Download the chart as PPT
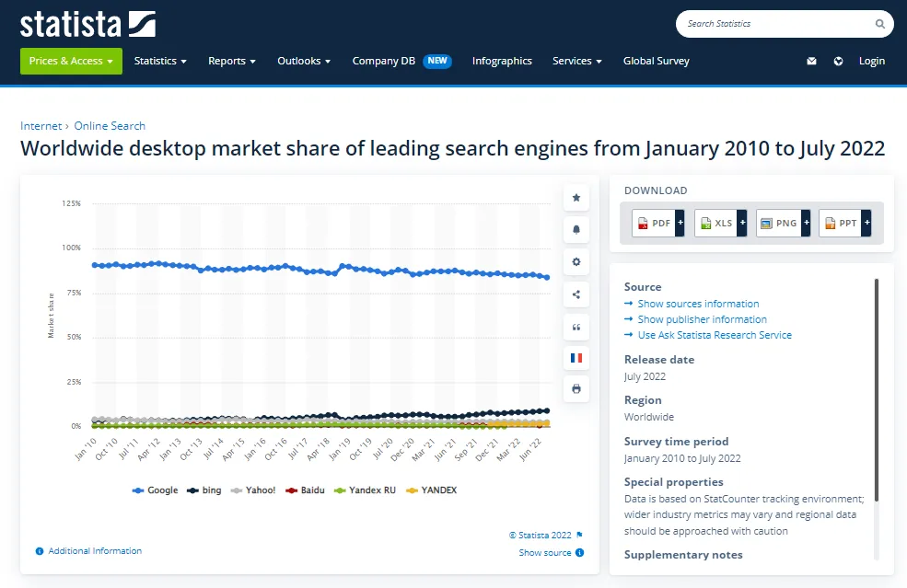This screenshot has width=907, height=588. (x=845, y=224)
